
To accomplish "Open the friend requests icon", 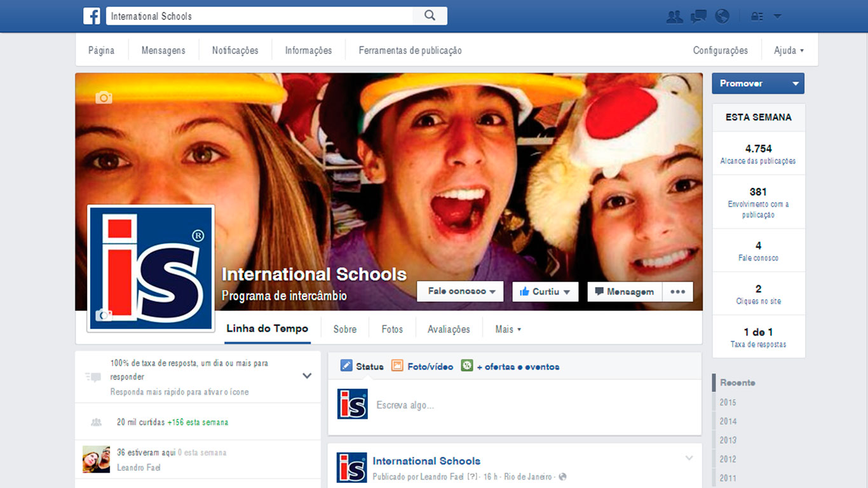I will pos(674,17).
